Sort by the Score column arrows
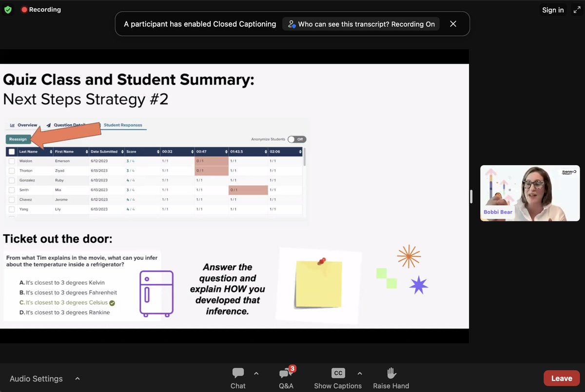Image resolution: width=585 pixels, height=392 pixels. coord(157,152)
